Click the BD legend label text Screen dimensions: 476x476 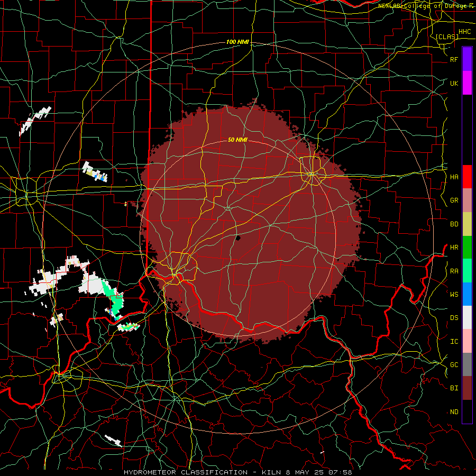(454, 224)
